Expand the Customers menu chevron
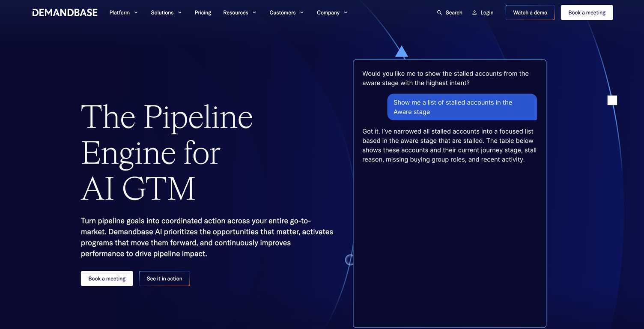The image size is (644, 329). [x=301, y=12]
